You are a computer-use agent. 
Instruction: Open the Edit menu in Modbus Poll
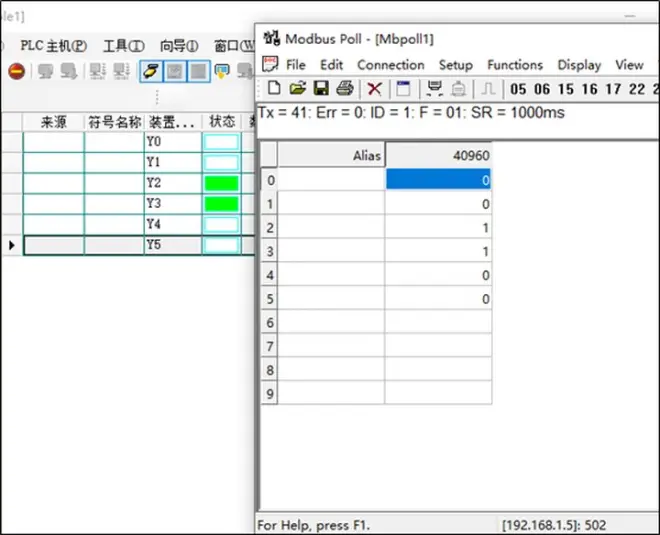coord(331,65)
